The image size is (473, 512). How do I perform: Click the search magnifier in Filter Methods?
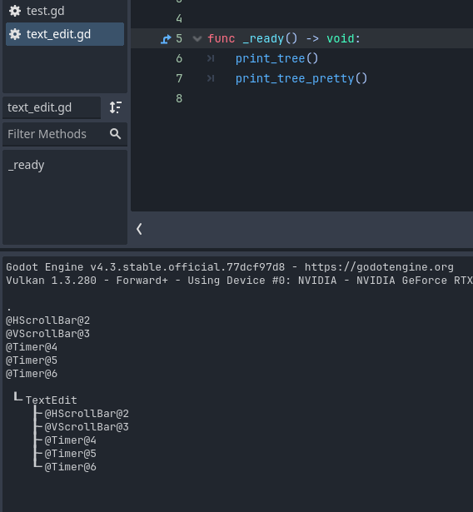click(115, 134)
